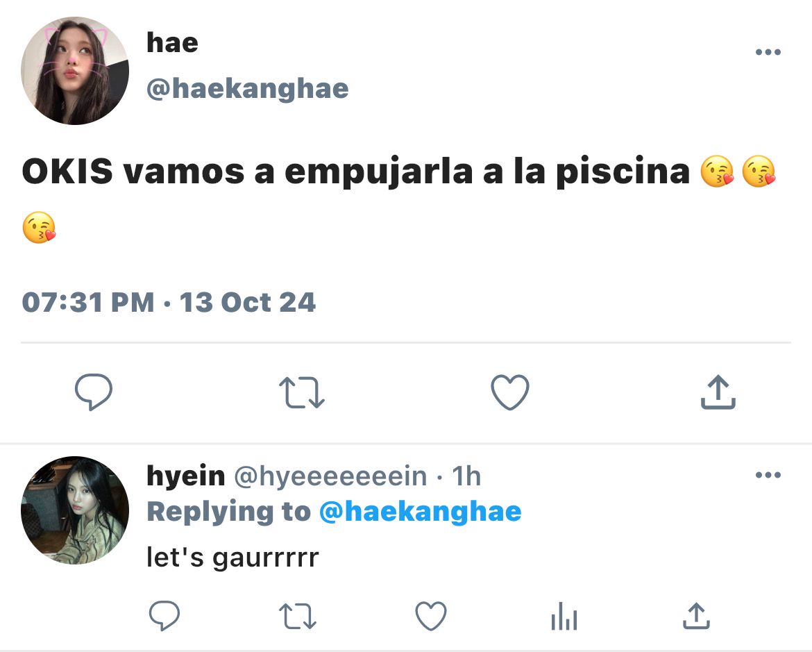Screen dimensions: 812x652
Task: Share hae's main tweet
Action: [718, 392]
